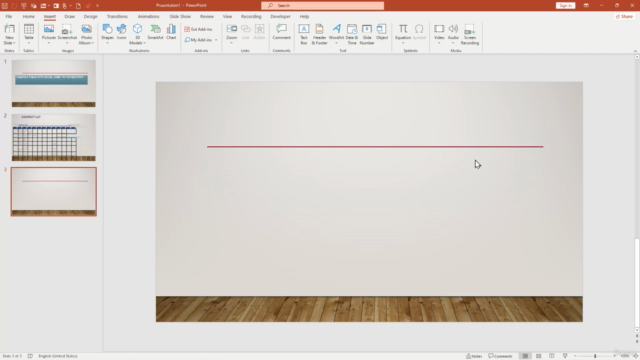This screenshot has width=640, height=360.
Task: Insert a table using the Table icon
Action: (29, 34)
